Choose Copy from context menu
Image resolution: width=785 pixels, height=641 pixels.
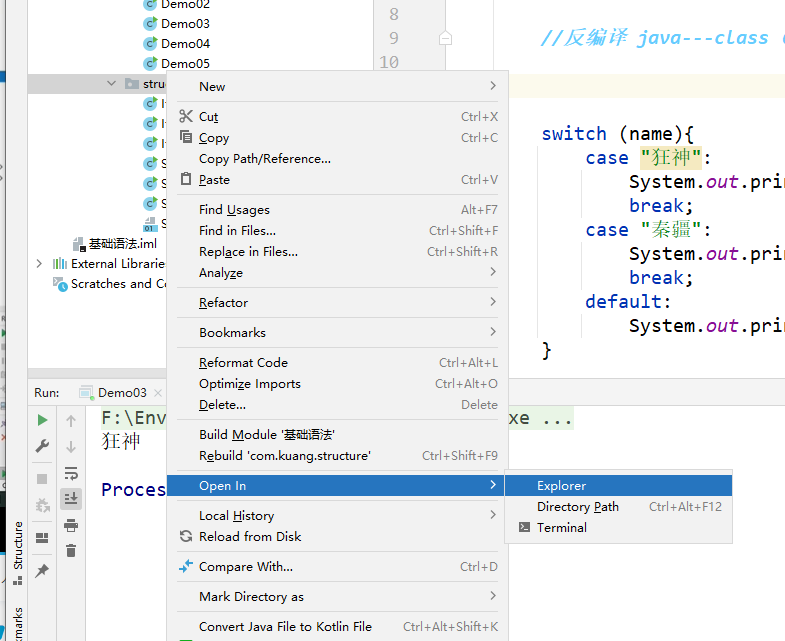pyautogui.click(x=337, y=138)
